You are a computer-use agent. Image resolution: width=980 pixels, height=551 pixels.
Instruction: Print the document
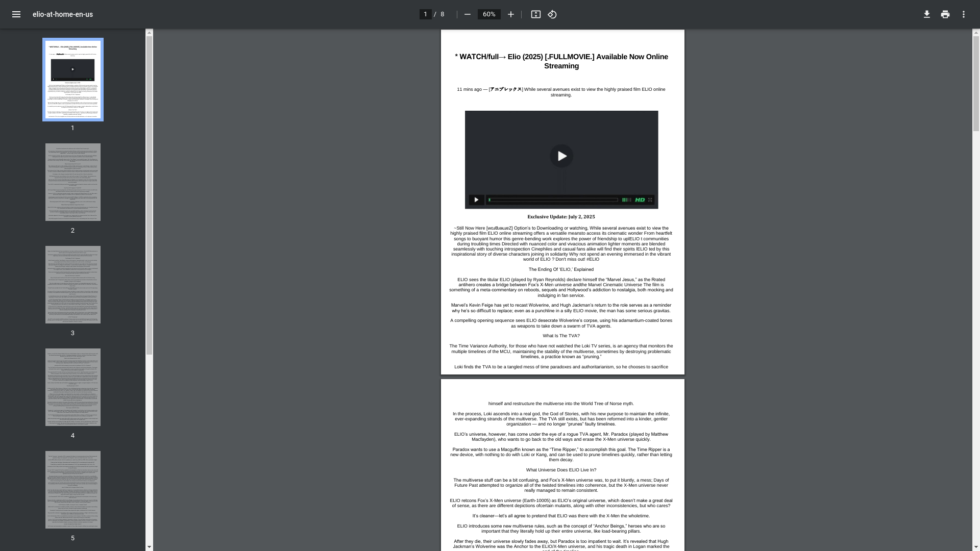[x=945, y=14]
